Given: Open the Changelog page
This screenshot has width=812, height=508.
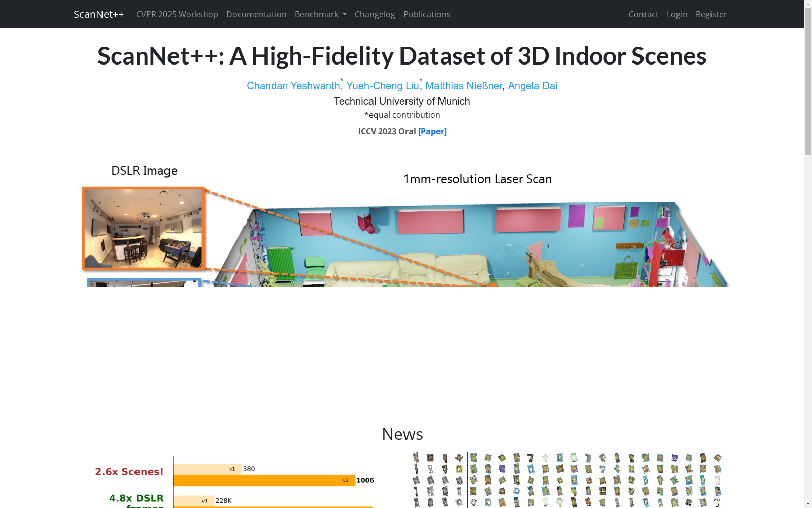Looking at the screenshot, I should [x=375, y=14].
